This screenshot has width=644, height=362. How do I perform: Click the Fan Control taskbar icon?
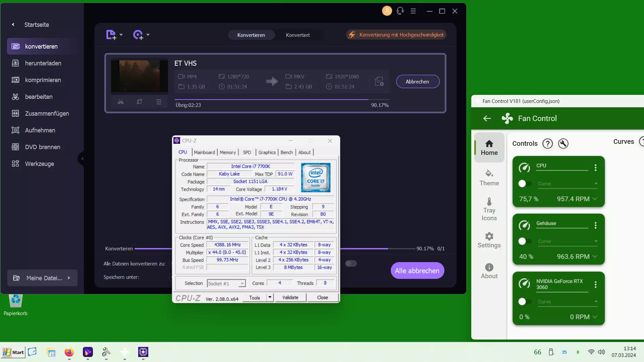point(125,352)
